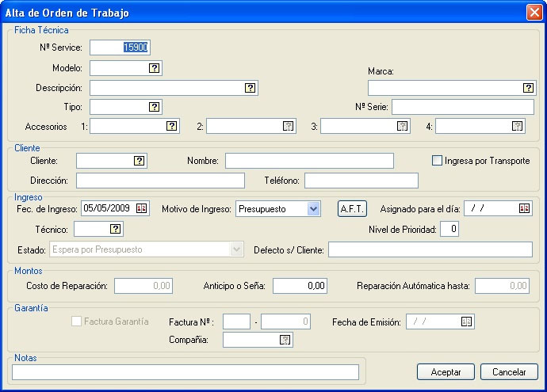This screenshot has width=547, height=392.
Task: Click the Cancelar button
Action: click(x=509, y=372)
